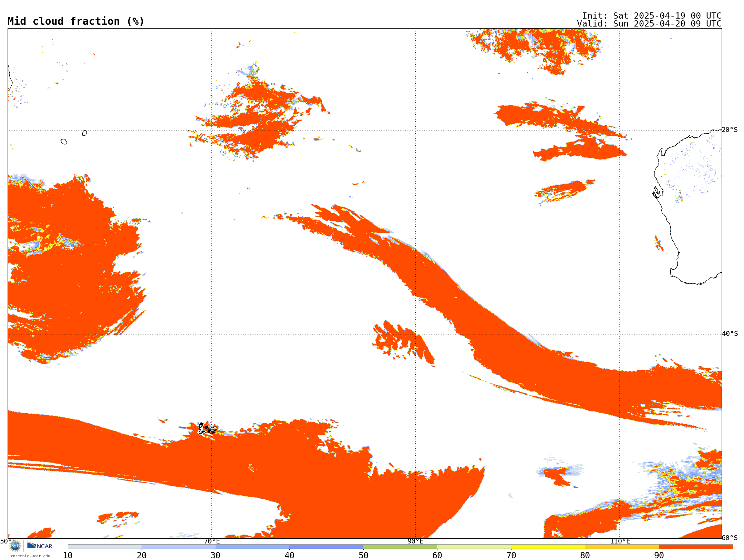Screen dimensions: 744x560
Task: Click the colorbar tick label 40
Action: [x=289, y=555]
